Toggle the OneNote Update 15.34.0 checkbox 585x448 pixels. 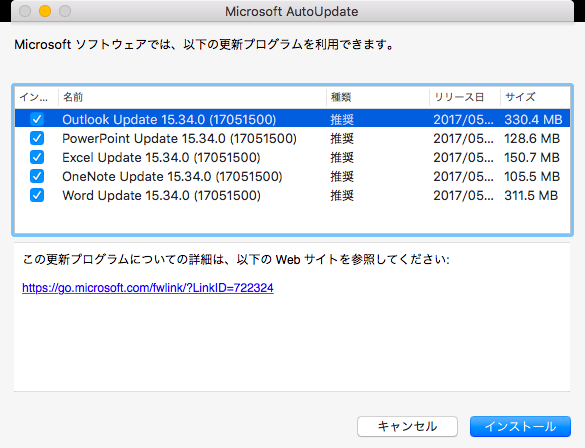tap(37, 176)
